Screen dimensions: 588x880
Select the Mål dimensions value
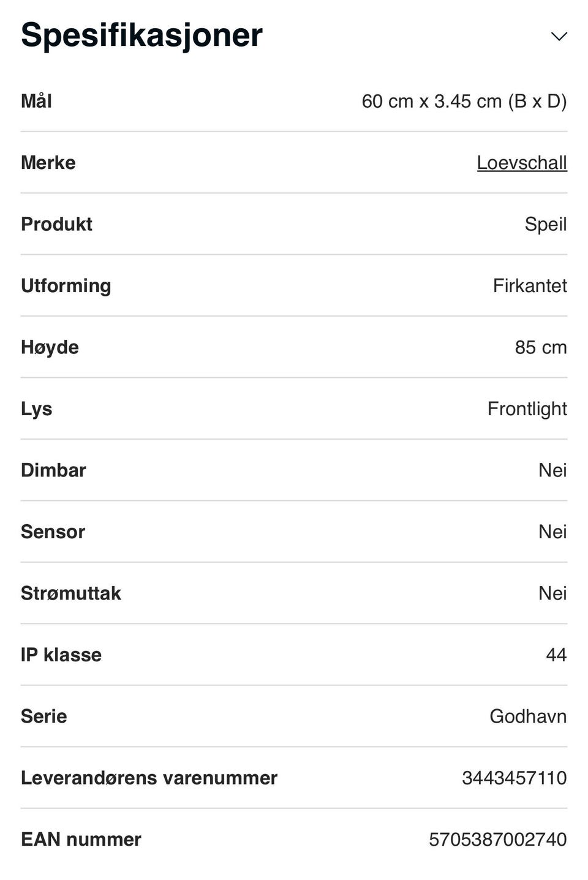[464, 101]
